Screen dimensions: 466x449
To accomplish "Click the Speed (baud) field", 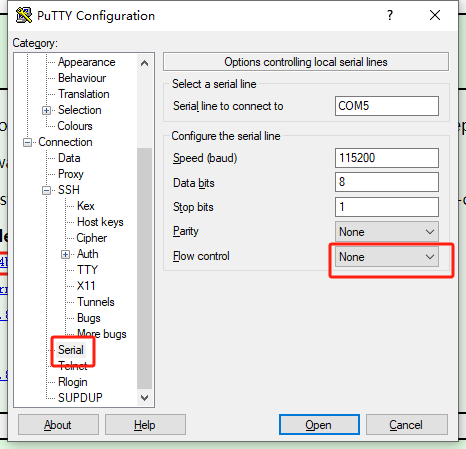I will 387,158.
